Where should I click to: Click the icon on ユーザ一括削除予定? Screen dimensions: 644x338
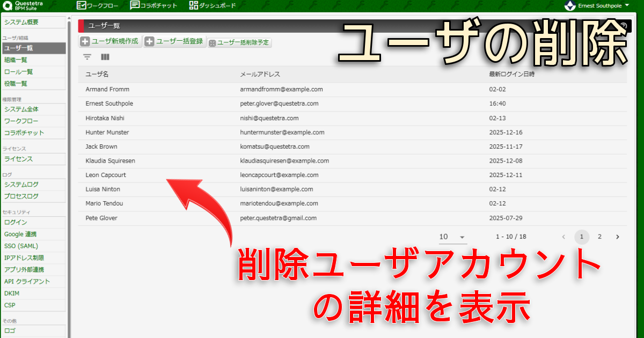[x=212, y=43]
